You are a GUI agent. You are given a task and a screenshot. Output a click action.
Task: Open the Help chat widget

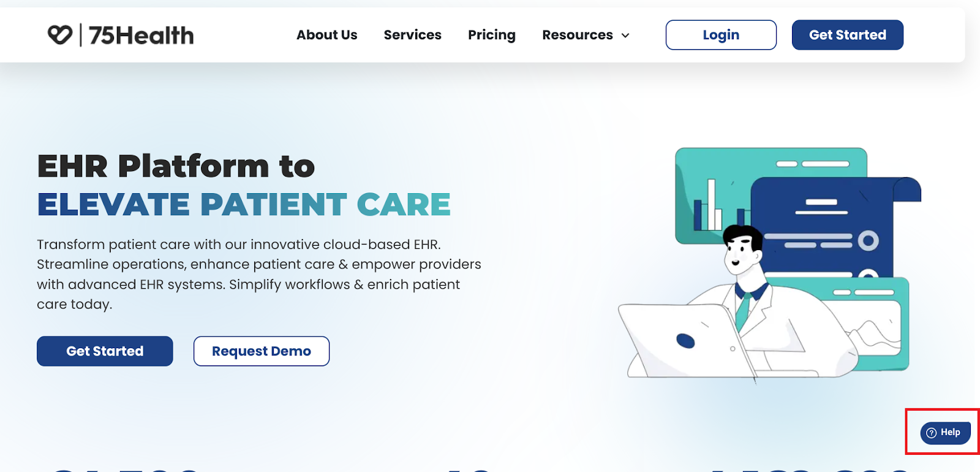945,432
